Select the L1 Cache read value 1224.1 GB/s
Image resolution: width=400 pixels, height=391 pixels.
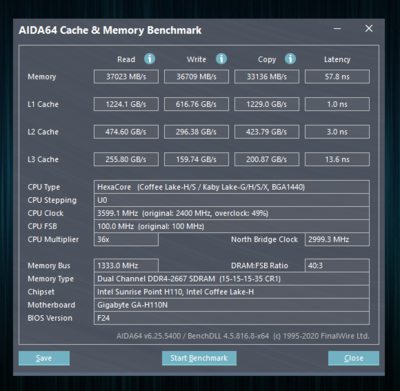pyautogui.click(x=126, y=104)
